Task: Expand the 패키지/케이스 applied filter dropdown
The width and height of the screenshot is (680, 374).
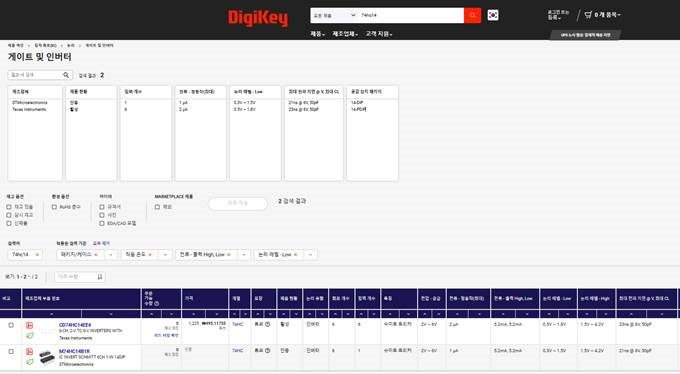Action: [111, 255]
